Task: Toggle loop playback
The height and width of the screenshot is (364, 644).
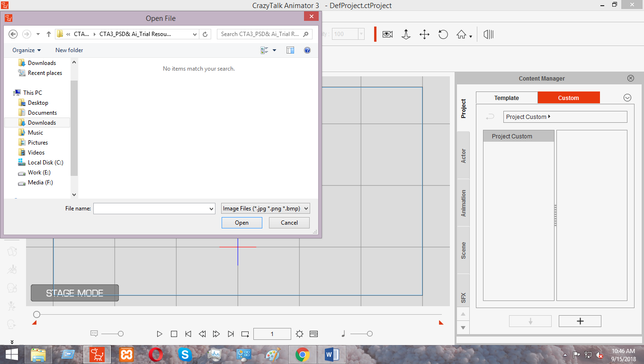Action: (245, 334)
